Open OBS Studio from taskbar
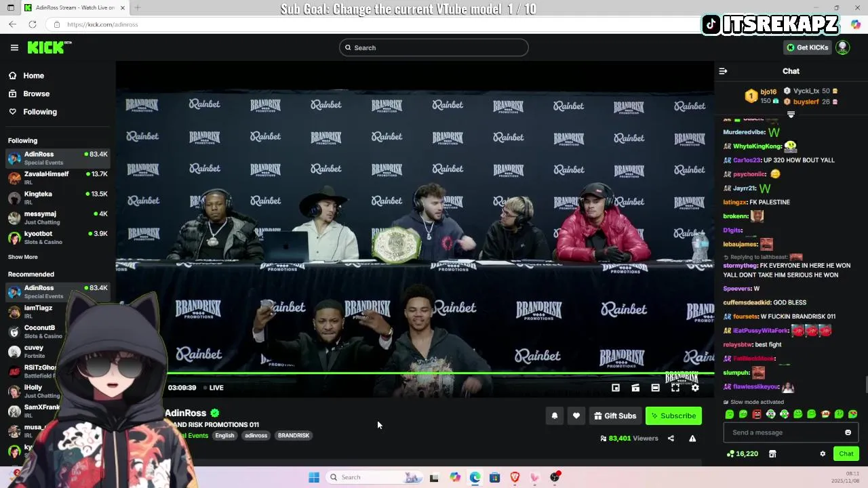The image size is (868, 488). [x=555, y=477]
